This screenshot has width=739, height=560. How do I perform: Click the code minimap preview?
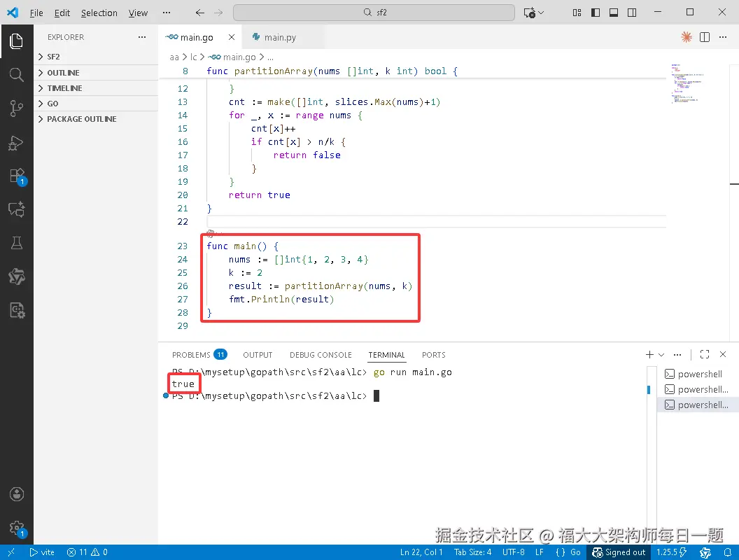[687, 83]
